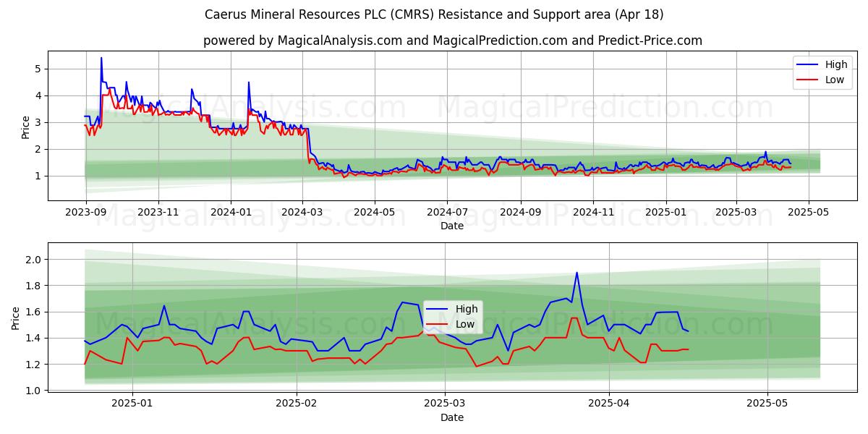Click the '2.0' y-axis tick on bottom chart
Screen dimensions: 868x434
(35, 260)
